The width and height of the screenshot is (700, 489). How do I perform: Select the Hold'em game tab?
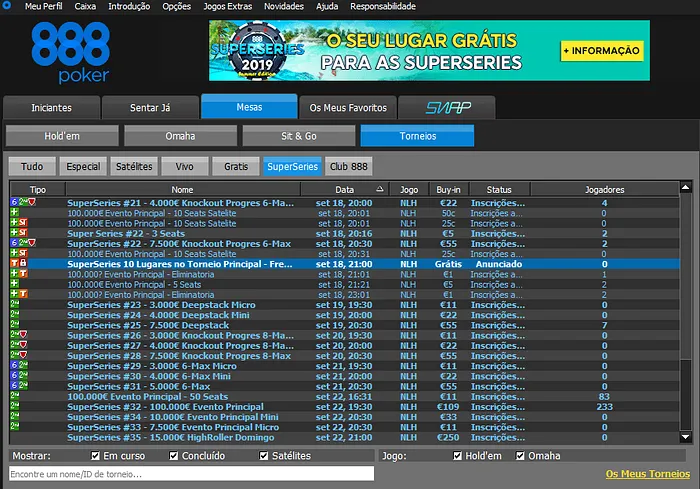point(62,136)
